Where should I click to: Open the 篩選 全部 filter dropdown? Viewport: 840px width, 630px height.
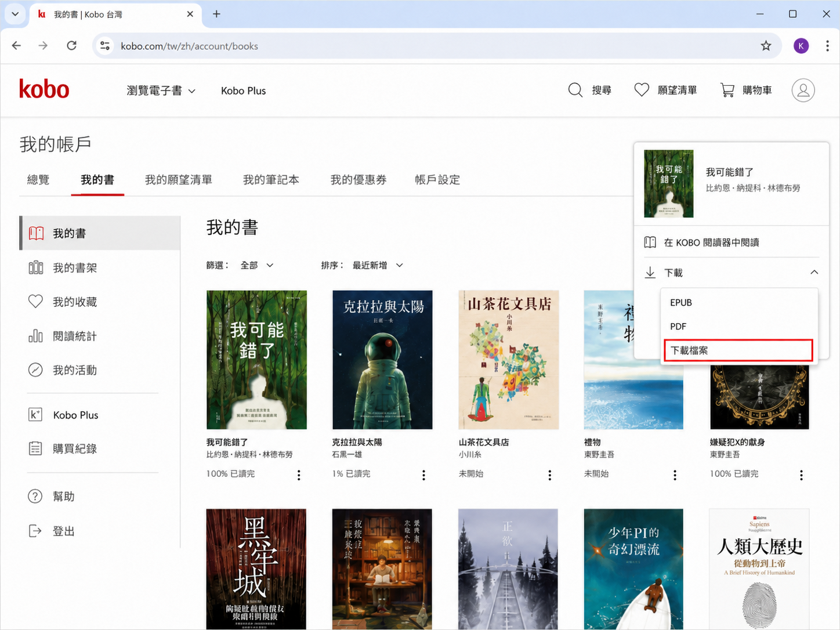tap(257, 265)
